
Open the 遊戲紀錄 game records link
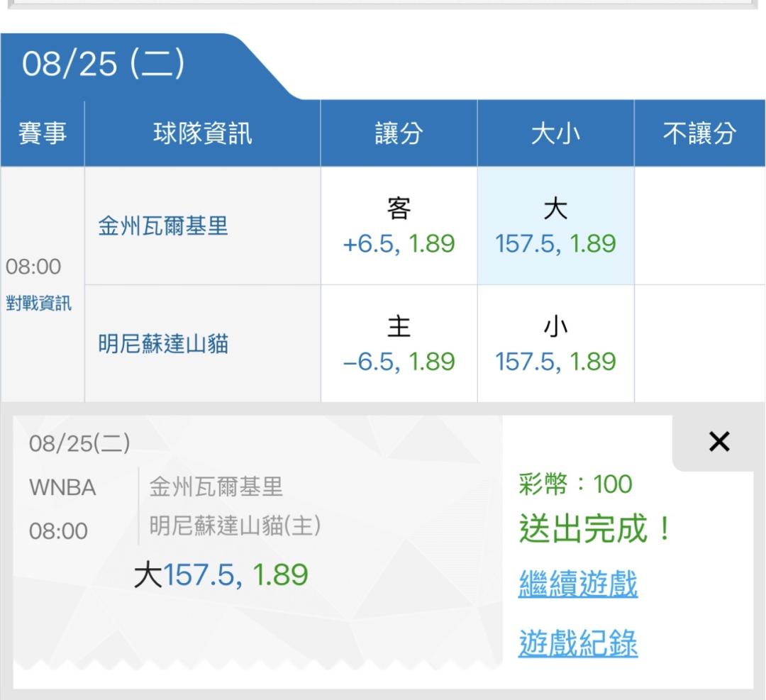pyautogui.click(x=578, y=643)
